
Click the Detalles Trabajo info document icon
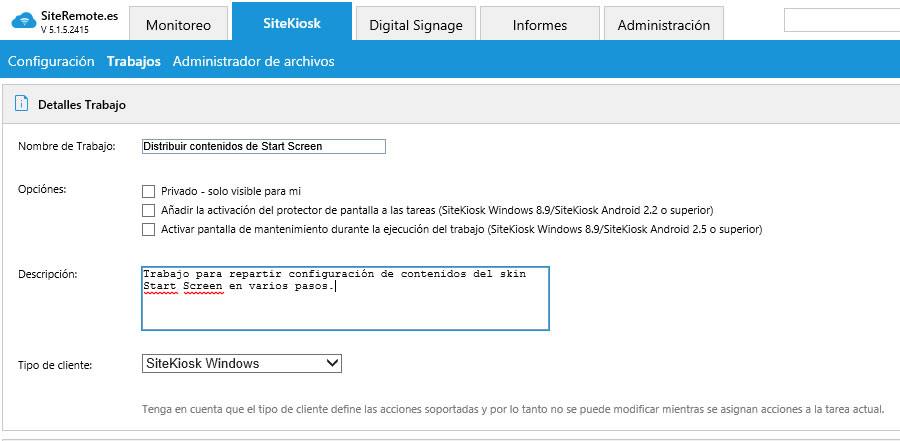(x=20, y=103)
